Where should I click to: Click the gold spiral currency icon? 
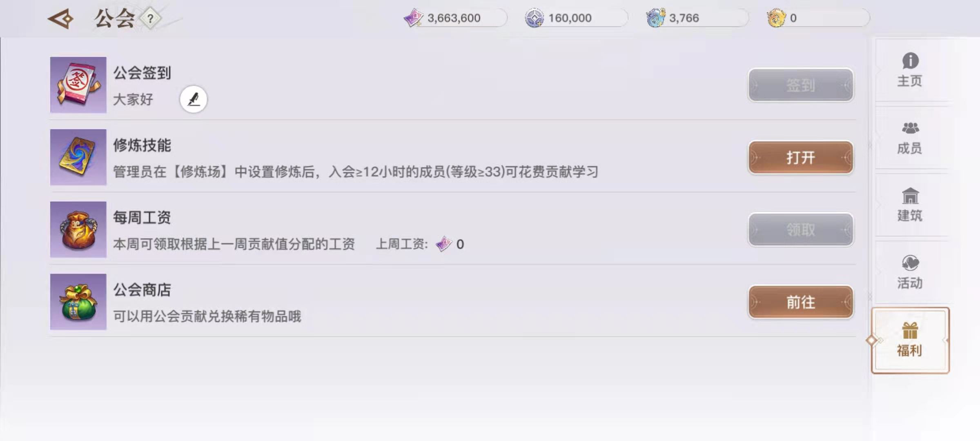tap(776, 18)
